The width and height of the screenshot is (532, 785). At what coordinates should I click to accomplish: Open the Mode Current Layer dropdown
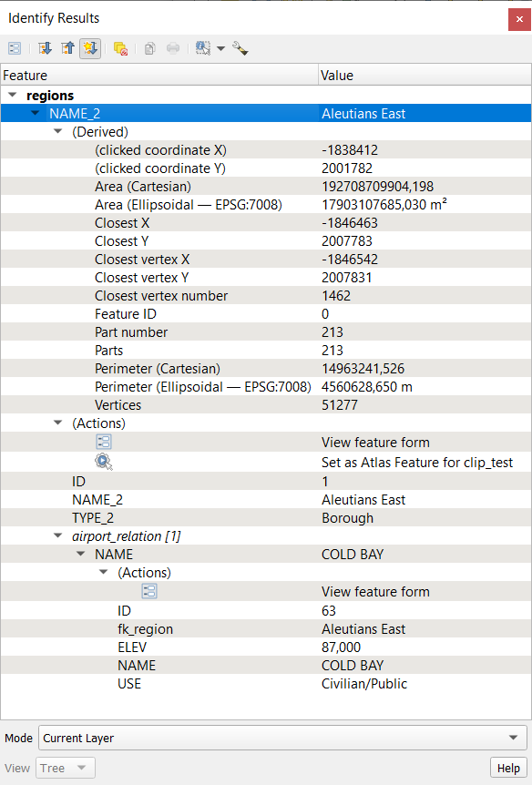[282, 738]
